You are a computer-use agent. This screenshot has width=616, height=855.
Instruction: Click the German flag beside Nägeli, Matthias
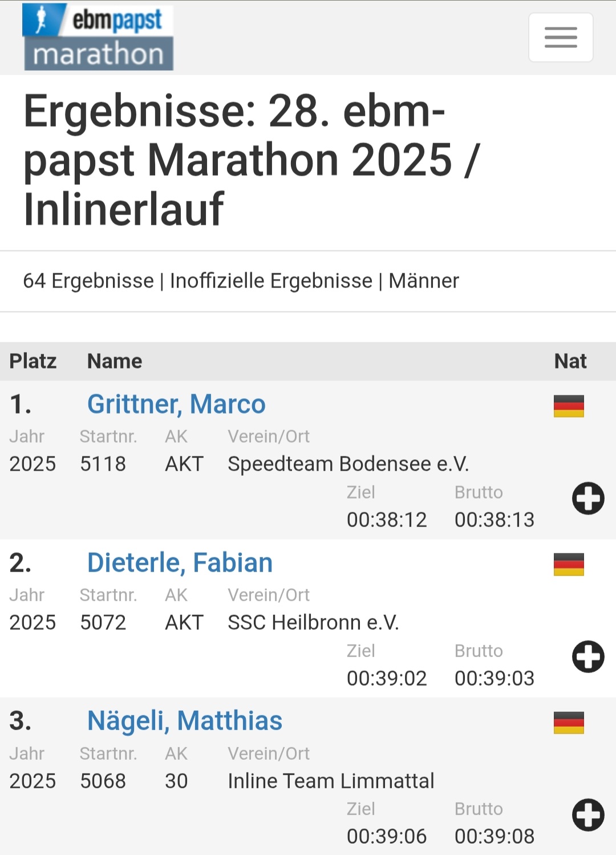tap(569, 723)
